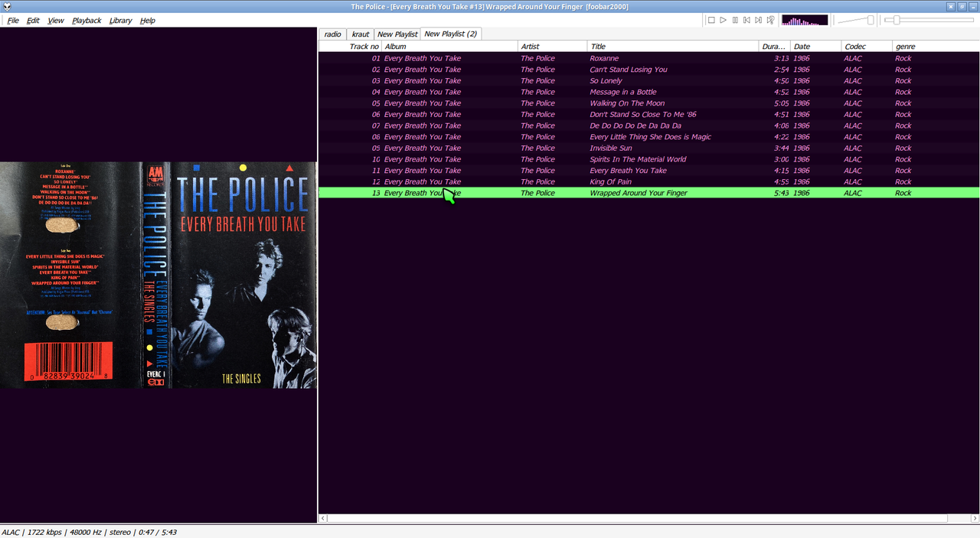Screen dimensions: 980x538
Task: Switch to the New Playlist tab
Action: pyautogui.click(x=397, y=34)
